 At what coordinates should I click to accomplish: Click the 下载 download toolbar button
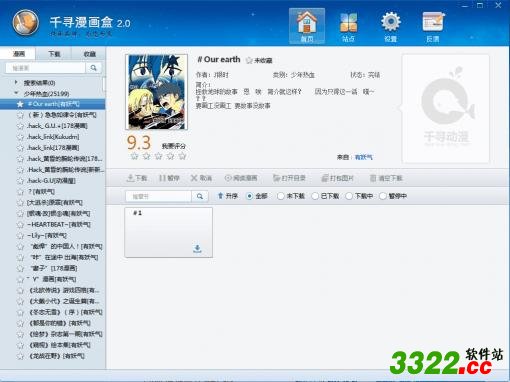click(x=137, y=178)
